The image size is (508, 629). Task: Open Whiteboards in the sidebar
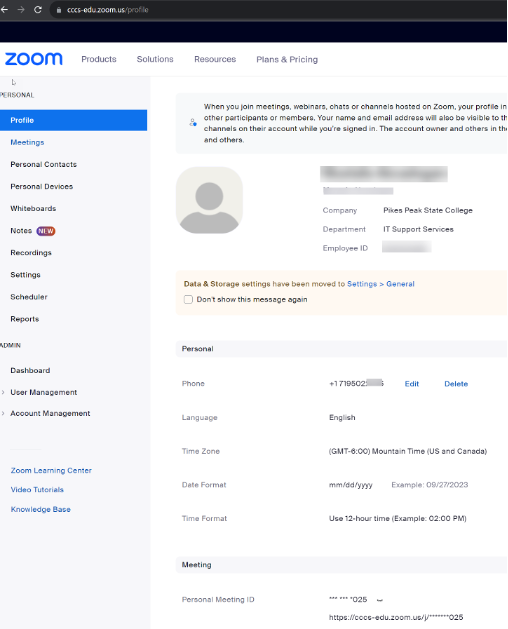click(x=33, y=209)
